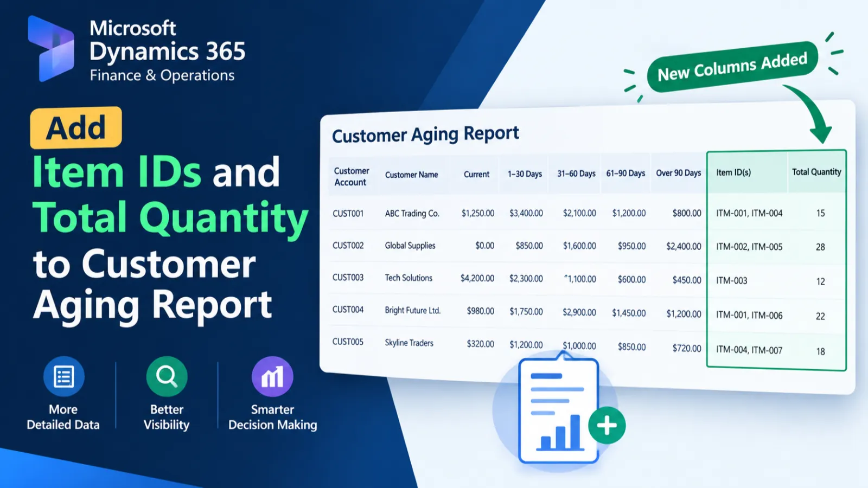This screenshot has height=488, width=868.
Task: Select the CUST002 account cell
Action: tap(348, 246)
